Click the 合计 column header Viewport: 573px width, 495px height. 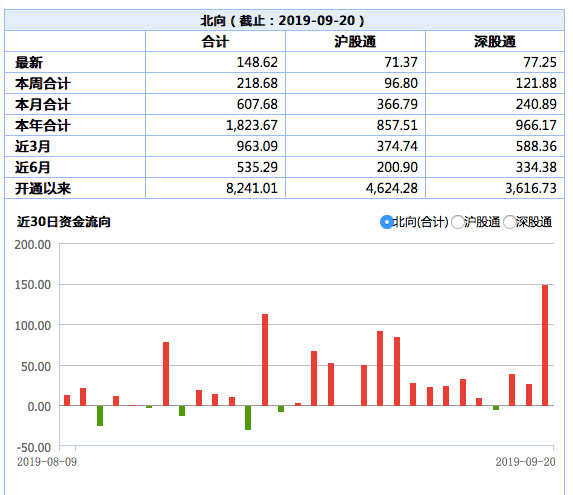click(215, 41)
